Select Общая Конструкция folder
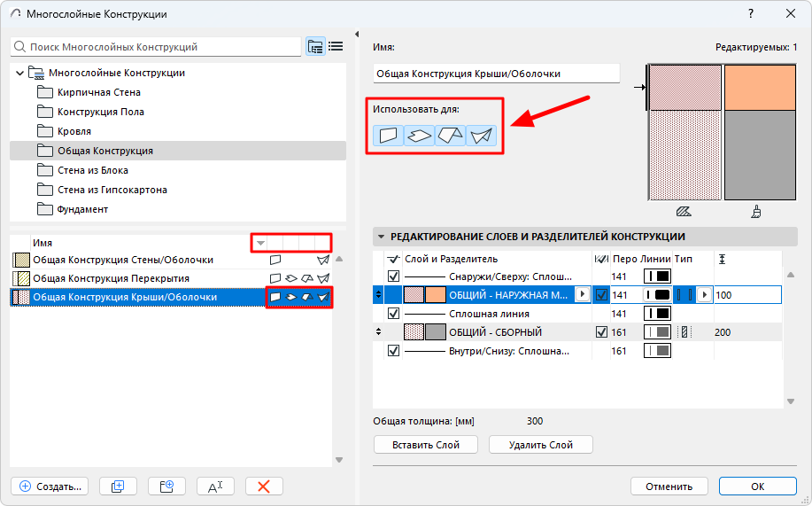 click(178, 151)
